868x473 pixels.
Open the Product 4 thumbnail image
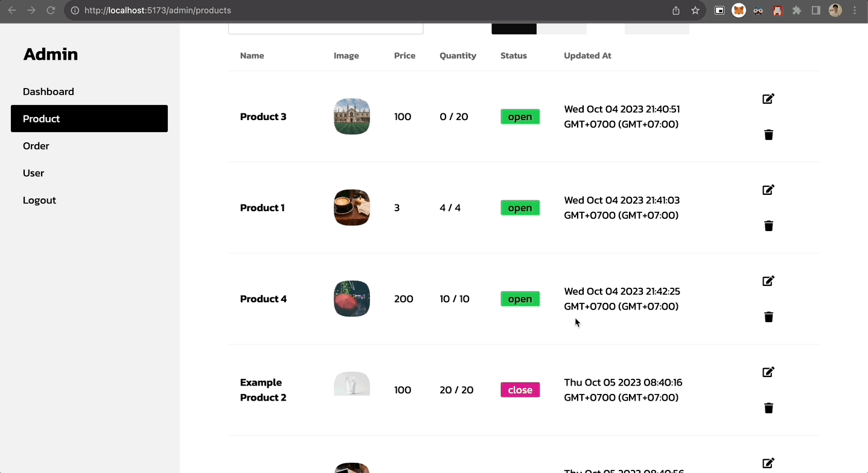point(352,299)
